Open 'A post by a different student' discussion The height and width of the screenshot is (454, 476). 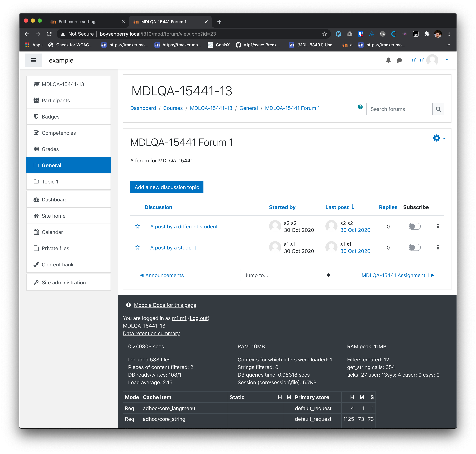point(184,227)
